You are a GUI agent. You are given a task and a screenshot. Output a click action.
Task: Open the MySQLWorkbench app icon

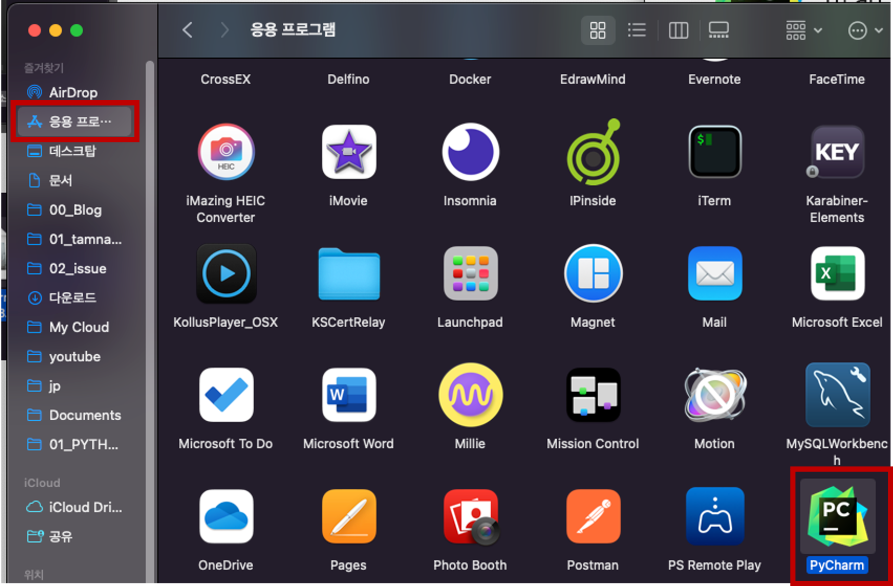point(837,395)
